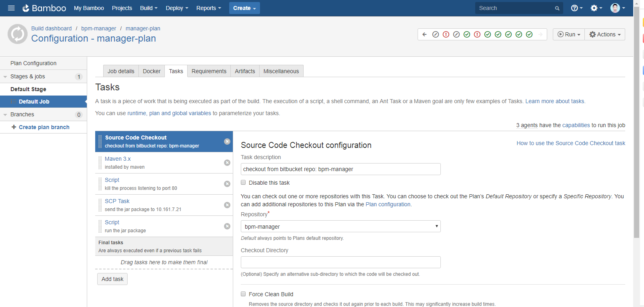The image size is (644, 307).
Task: Open the Deploy dropdown menu
Action: pos(177,8)
